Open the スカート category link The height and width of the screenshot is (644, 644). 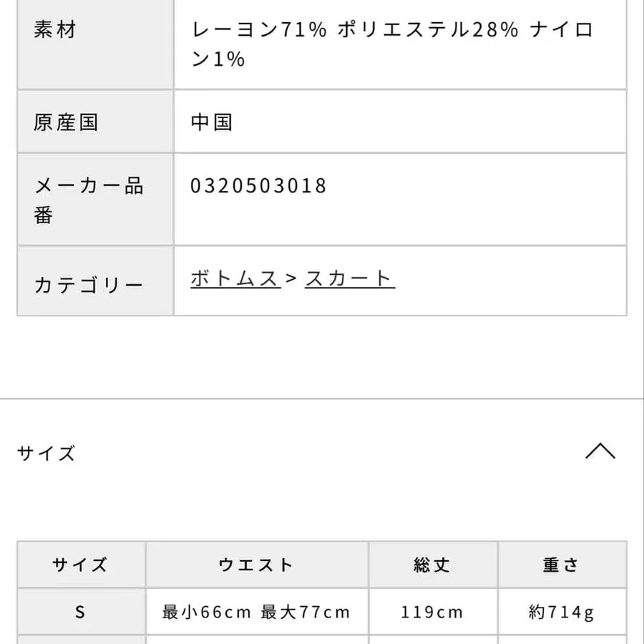pos(348,278)
